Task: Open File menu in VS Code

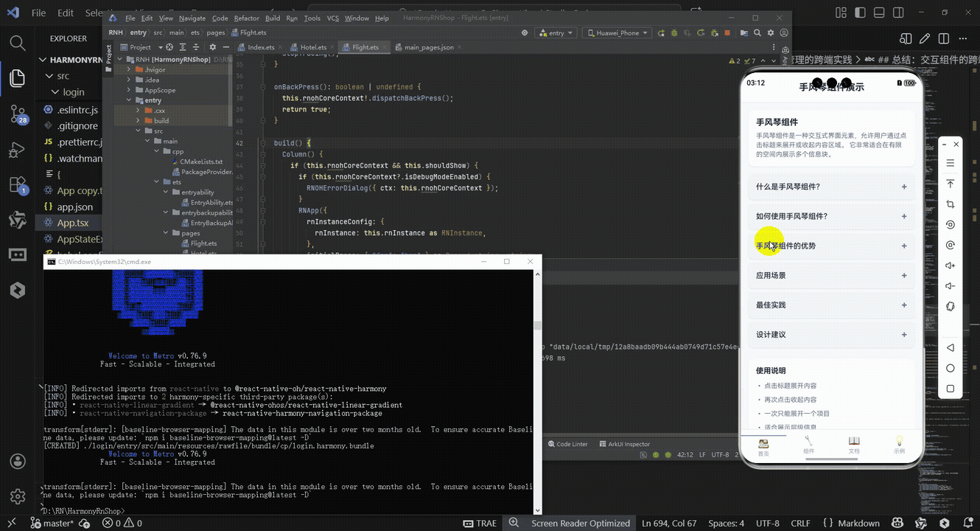Action: tap(38, 13)
